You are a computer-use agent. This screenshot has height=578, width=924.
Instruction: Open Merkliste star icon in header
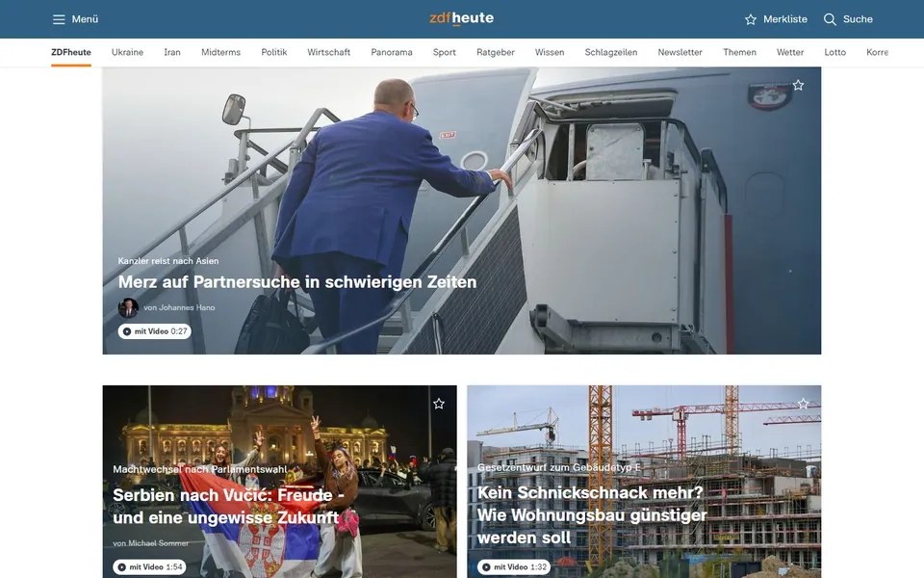coord(750,19)
